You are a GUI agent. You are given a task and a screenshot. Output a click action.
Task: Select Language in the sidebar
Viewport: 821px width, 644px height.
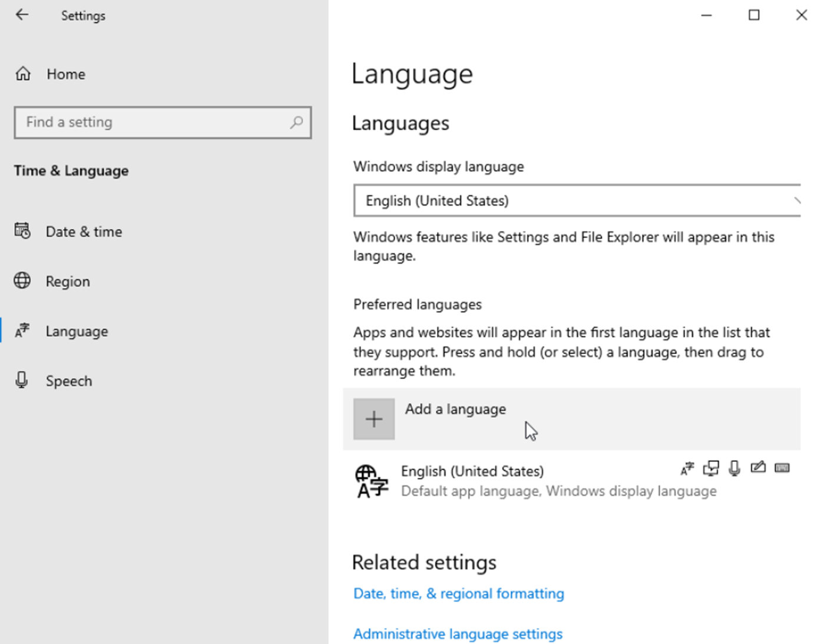tap(77, 331)
